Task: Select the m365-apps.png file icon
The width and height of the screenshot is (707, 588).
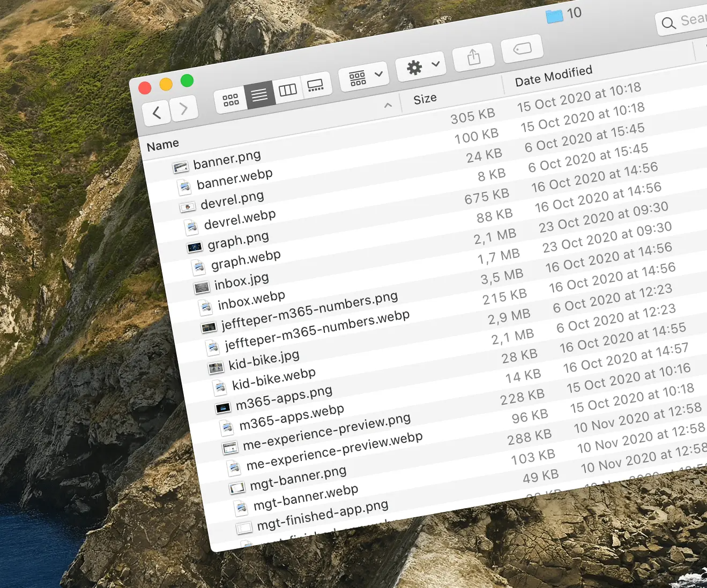Action: click(222, 408)
